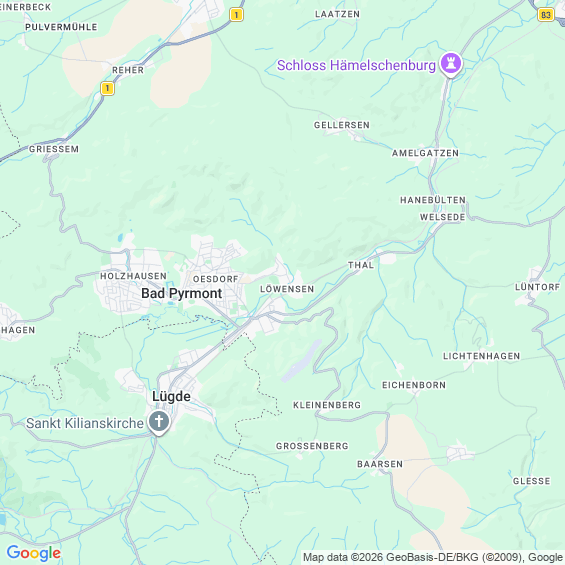This screenshot has height=565, width=565.
Task: Click the Griessem village label
Action: [x=54, y=149]
